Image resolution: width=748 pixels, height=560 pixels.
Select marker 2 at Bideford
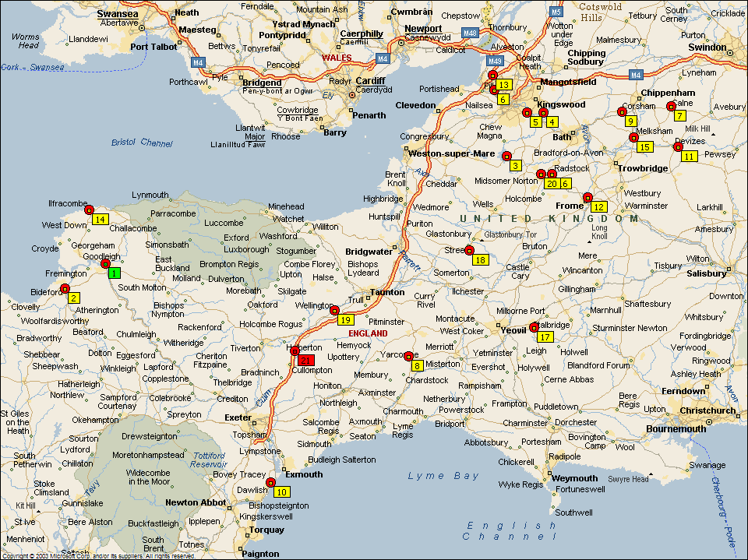(x=74, y=298)
